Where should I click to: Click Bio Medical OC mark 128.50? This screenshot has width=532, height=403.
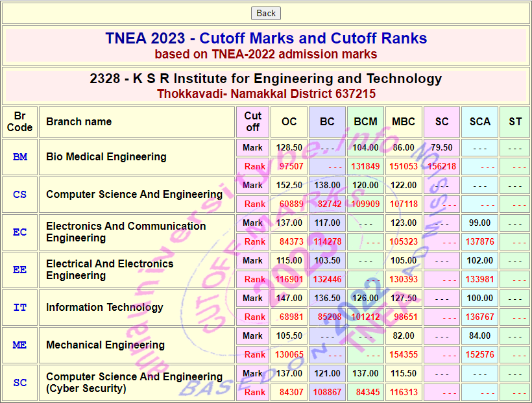click(289, 148)
